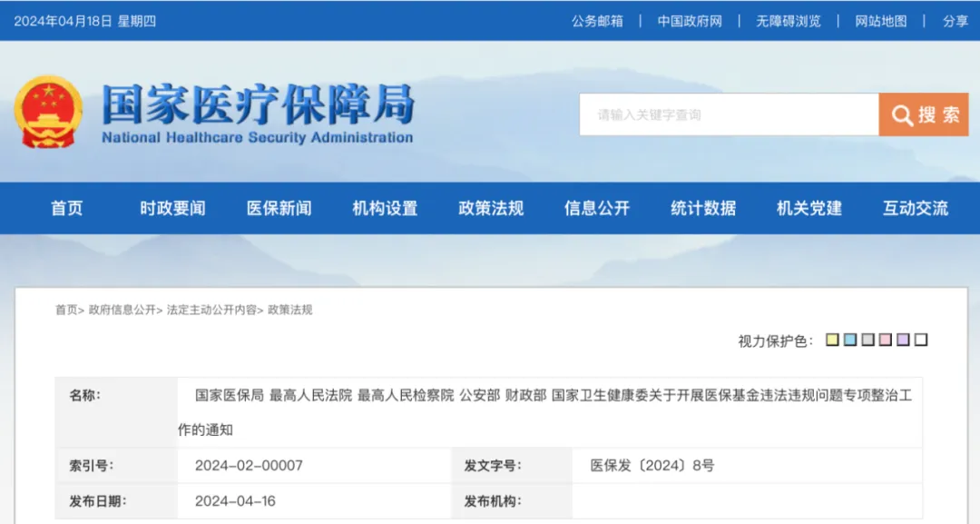980x524 pixels.
Task: Click the orange 搜索 search button
Action: [x=924, y=114]
